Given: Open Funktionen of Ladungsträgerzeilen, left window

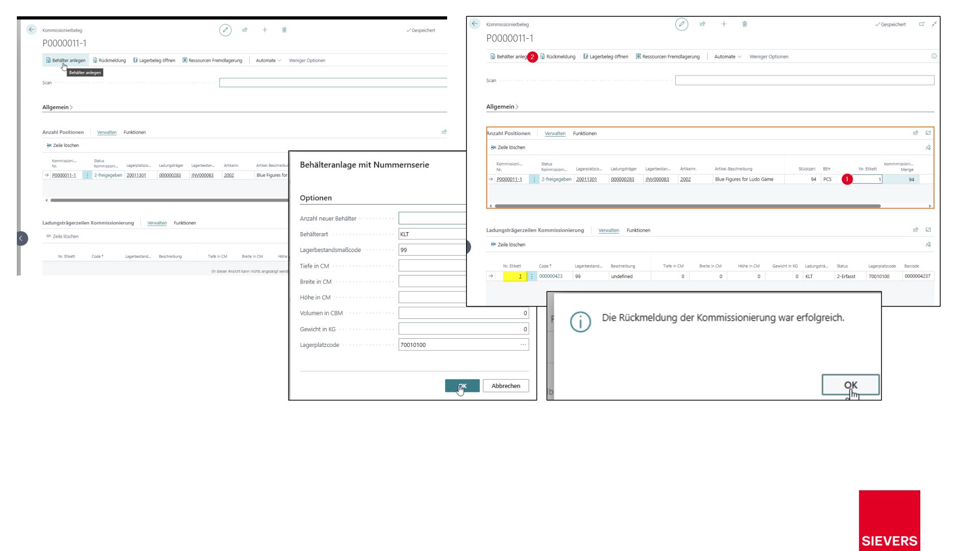Looking at the screenshot, I should click(185, 223).
